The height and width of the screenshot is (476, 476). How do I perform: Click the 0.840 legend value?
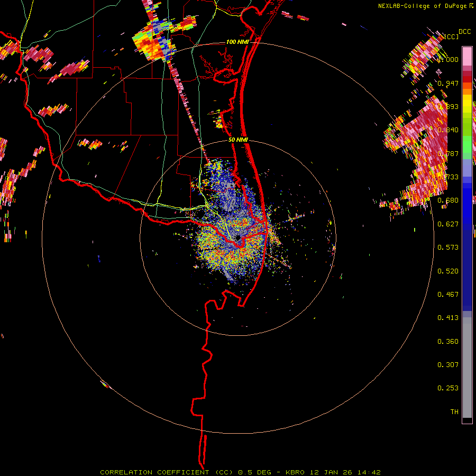point(448,130)
